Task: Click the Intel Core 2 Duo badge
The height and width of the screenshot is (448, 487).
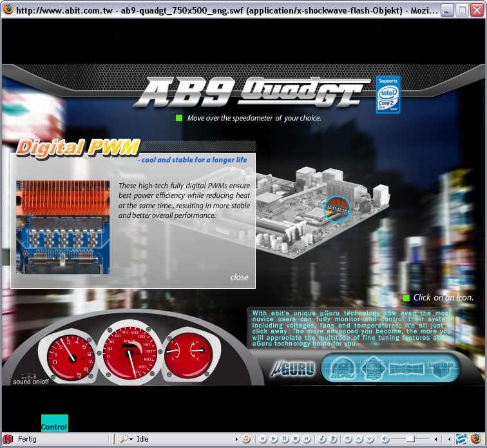Action: click(x=388, y=95)
